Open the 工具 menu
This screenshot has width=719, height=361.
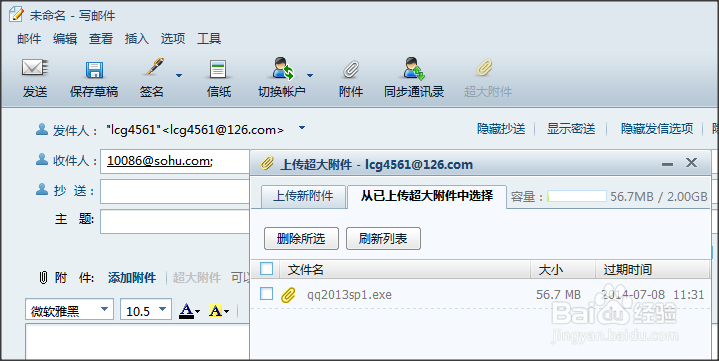coord(209,39)
